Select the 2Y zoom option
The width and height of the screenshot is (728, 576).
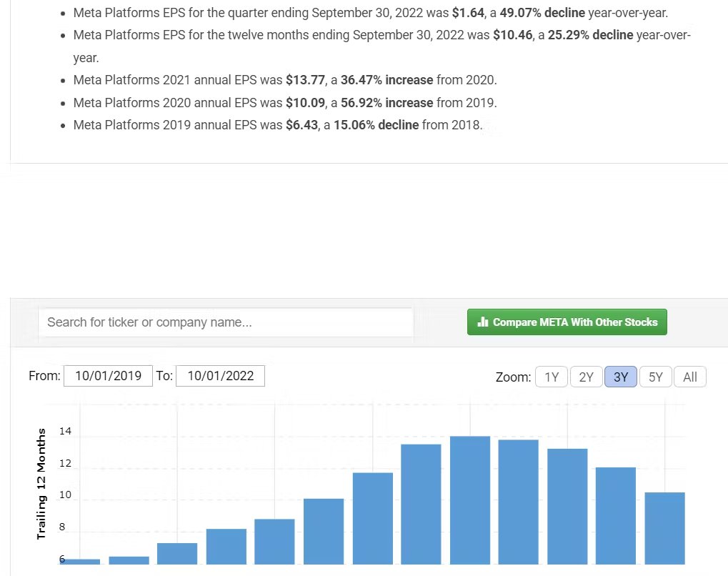click(586, 377)
